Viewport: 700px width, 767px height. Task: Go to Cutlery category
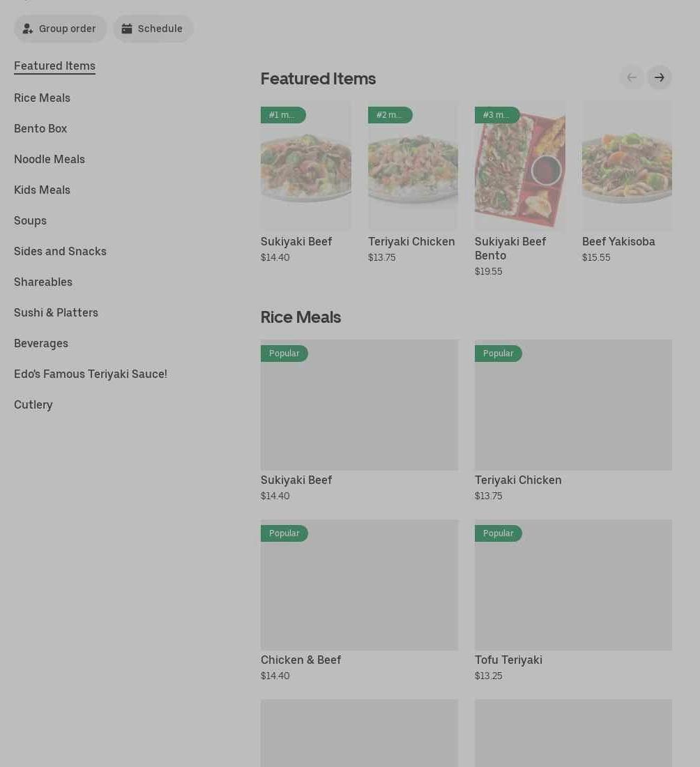point(33,405)
